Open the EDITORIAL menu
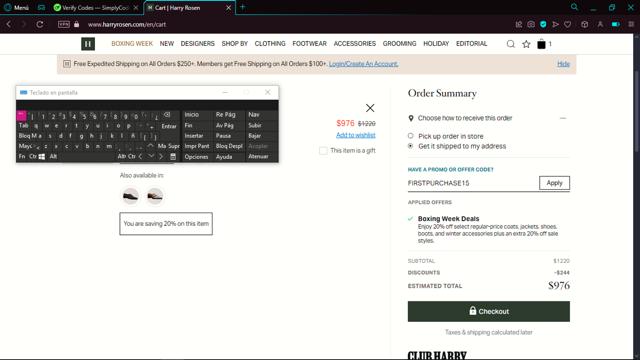This screenshot has height=360, width=640. (471, 44)
